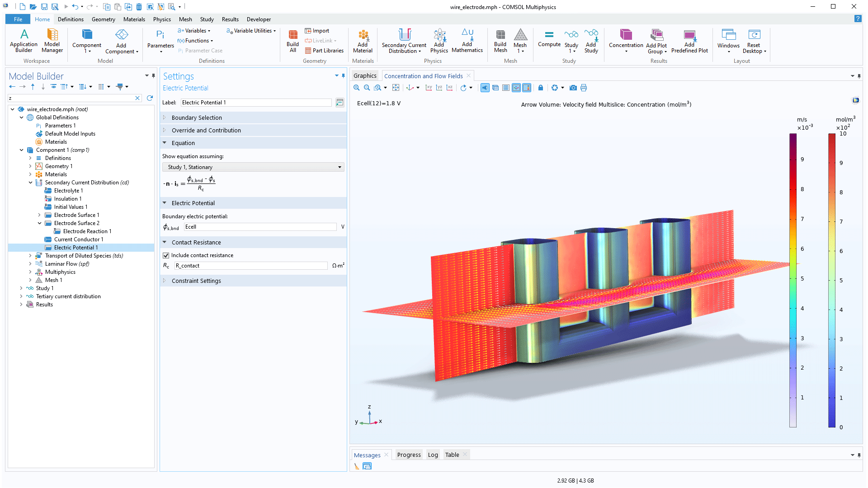This screenshot has width=868, height=488.
Task: Select the Go to XY View icon
Action: (x=429, y=87)
